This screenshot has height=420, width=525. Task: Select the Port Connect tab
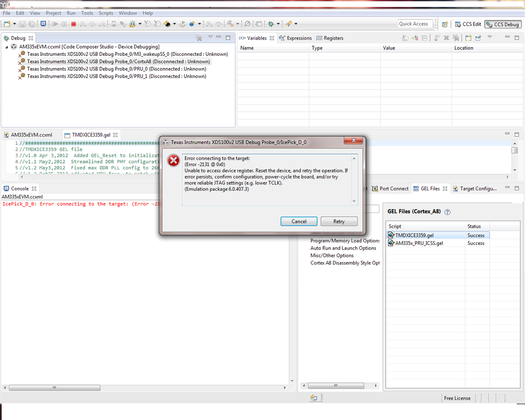[391, 189]
